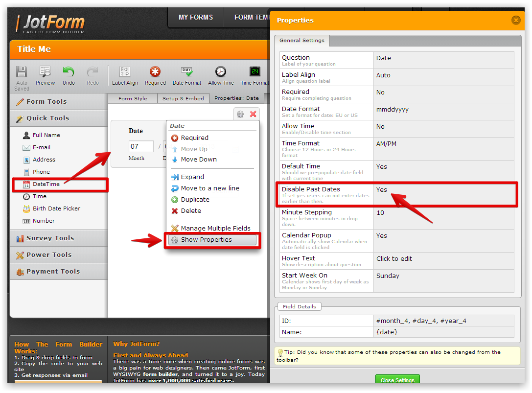
Task: Expand the Survey Tools section
Action: [x=59, y=238]
